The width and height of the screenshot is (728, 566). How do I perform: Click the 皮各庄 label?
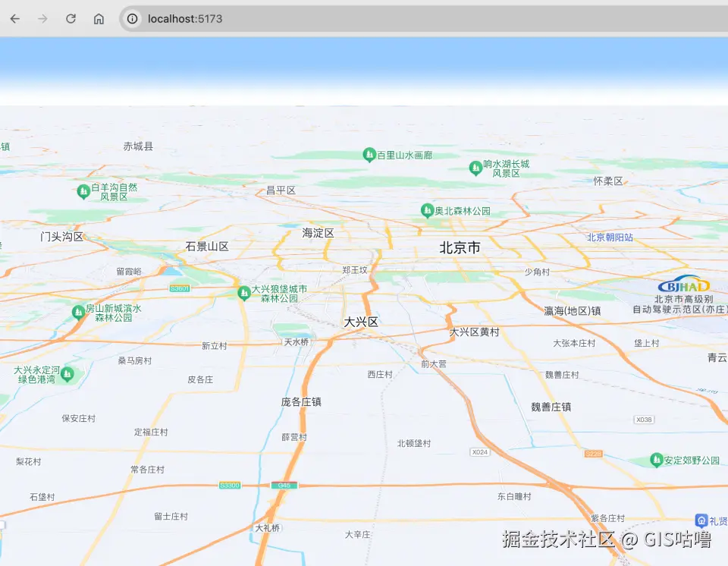[x=200, y=379]
